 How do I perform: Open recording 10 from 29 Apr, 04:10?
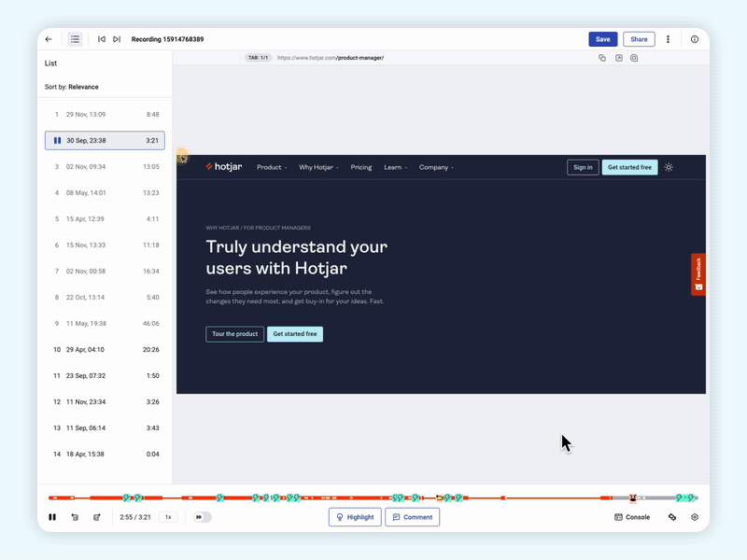tap(105, 350)
